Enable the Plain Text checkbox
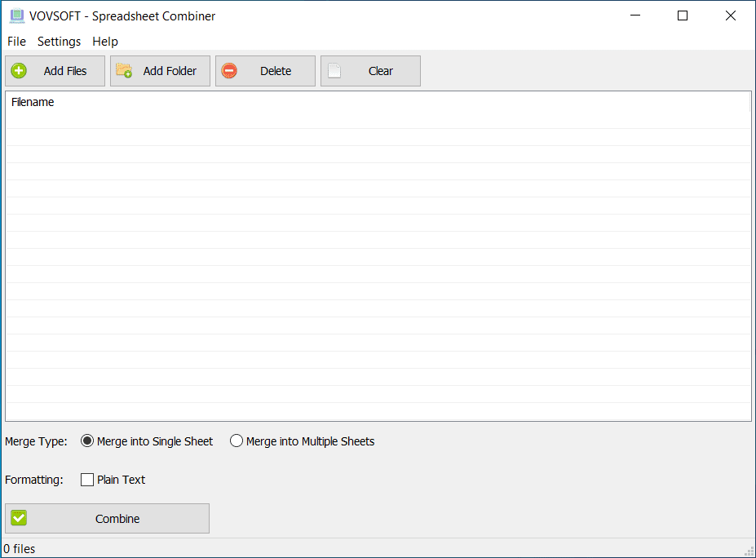The image size is (756, 558). 87,480
